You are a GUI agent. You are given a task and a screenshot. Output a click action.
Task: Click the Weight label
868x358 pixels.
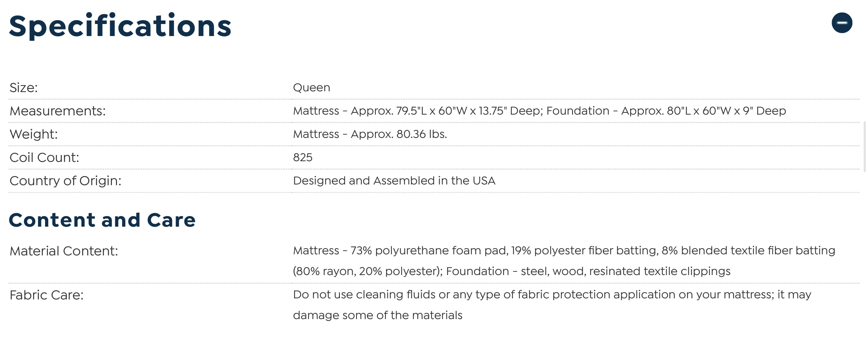[33, 134]
